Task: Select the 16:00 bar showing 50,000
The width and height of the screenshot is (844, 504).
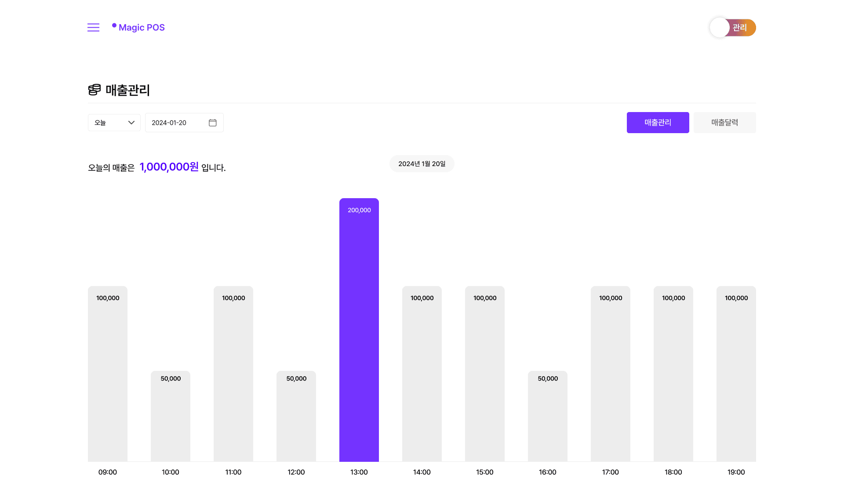Action: click(x=548, y=417)
